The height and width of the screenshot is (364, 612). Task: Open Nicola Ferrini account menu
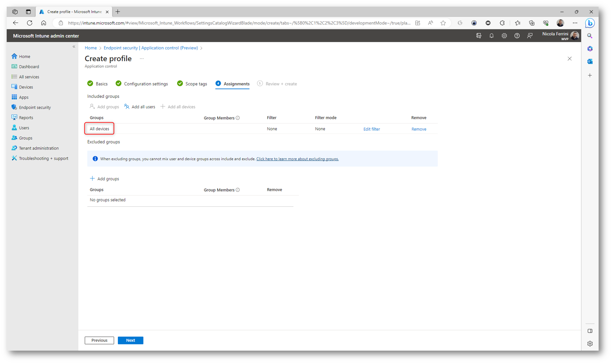coord(560,36)
